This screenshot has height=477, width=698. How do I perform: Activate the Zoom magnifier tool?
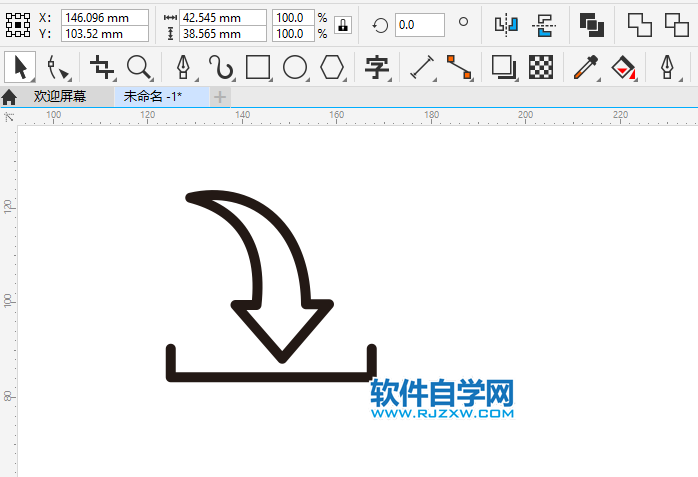(139, 68)
